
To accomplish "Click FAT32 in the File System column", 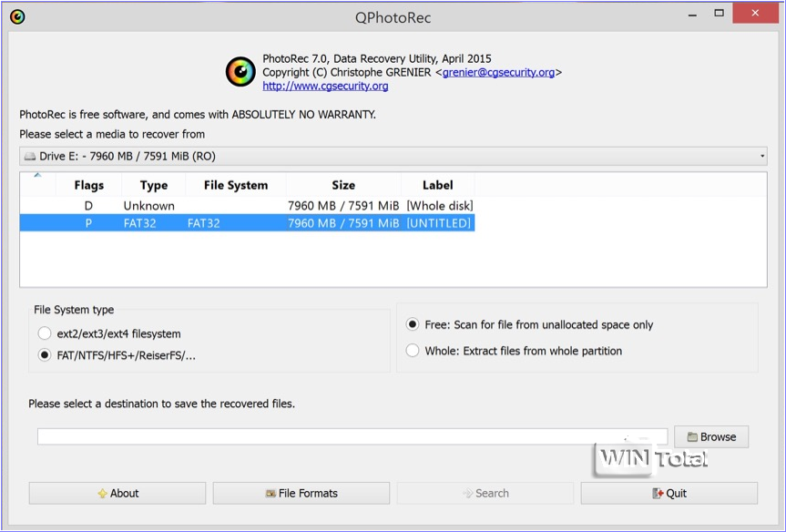I will point(203,223).
